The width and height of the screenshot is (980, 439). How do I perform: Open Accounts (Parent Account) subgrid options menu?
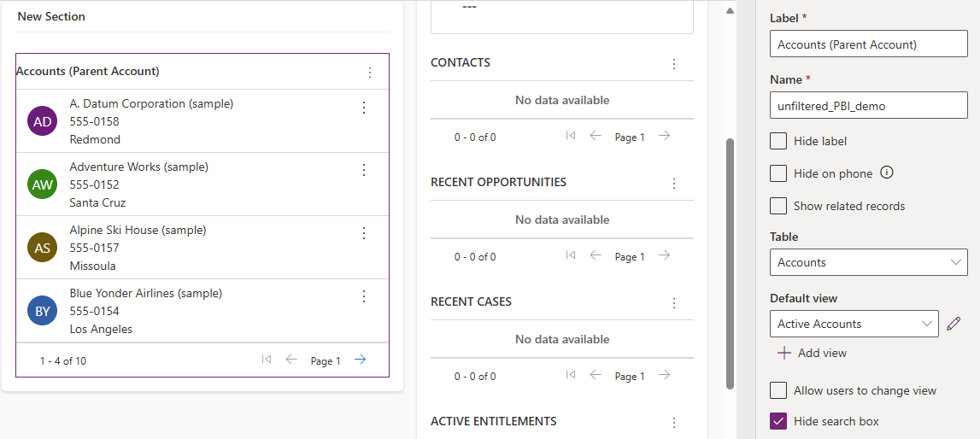click(x=370, y=73)
